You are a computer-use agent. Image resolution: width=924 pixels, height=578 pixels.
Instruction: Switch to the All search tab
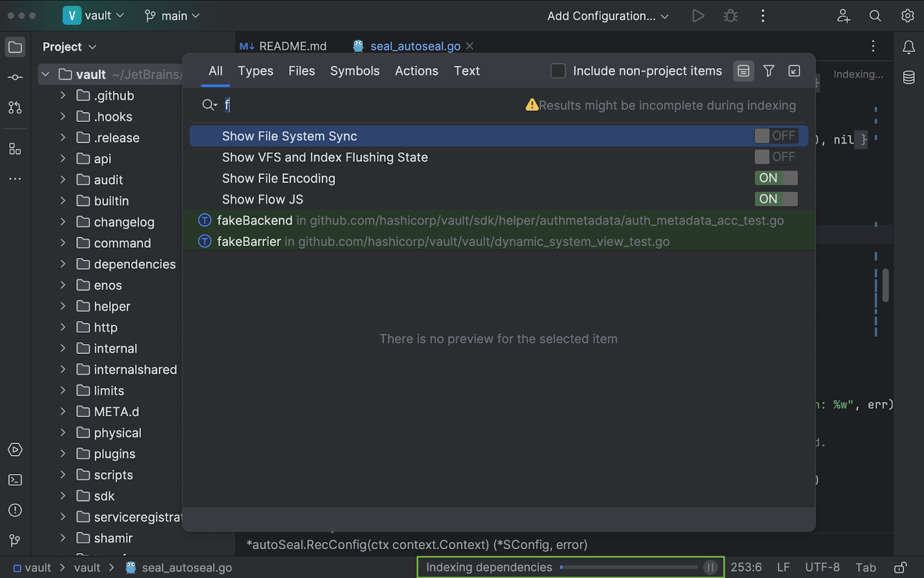click(215, 71)
